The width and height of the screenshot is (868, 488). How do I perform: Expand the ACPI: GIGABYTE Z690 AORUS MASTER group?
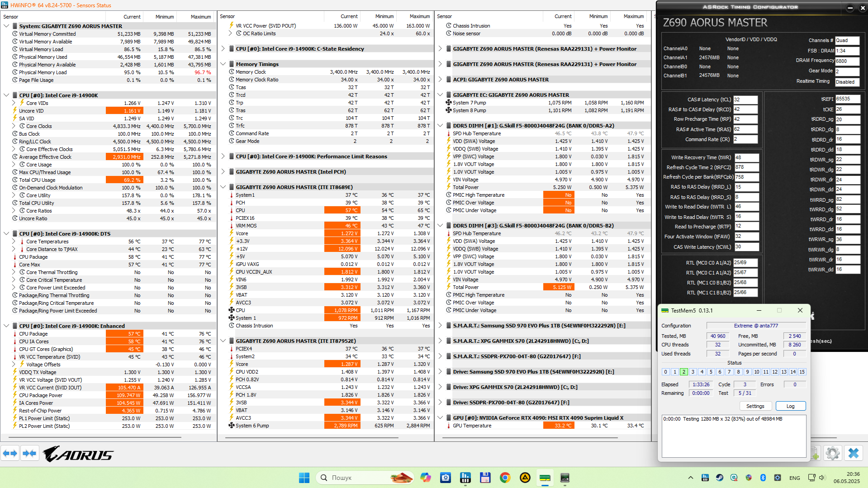440,80
